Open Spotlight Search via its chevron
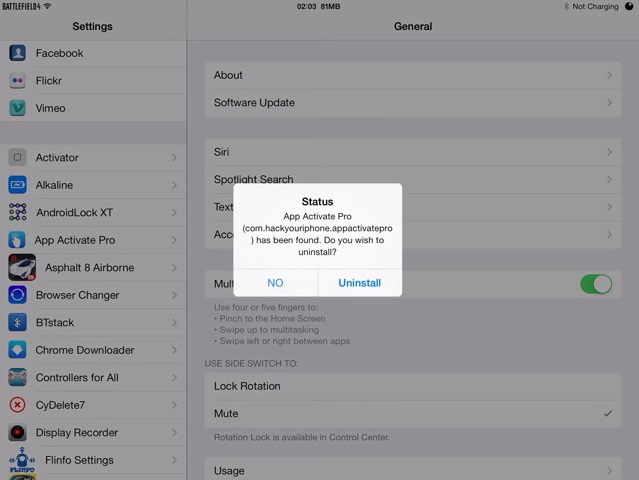Screen dimensions: 639x480 point(609,180)
